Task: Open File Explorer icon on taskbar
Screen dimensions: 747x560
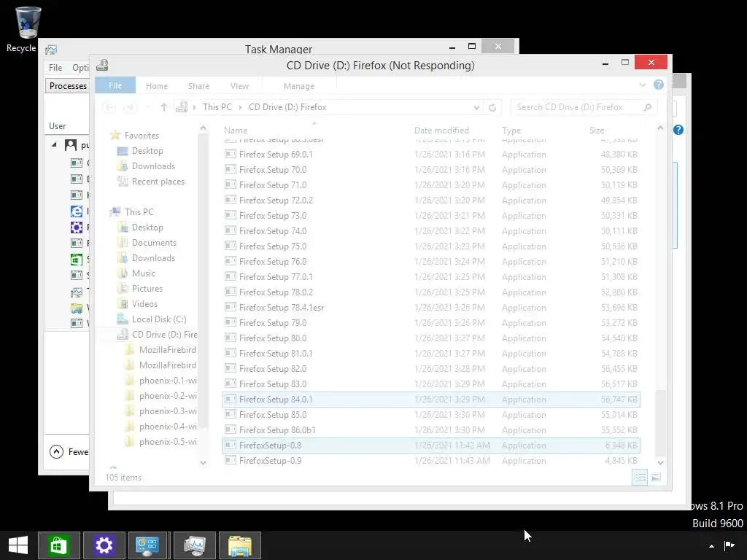Action: pos(239,545)
